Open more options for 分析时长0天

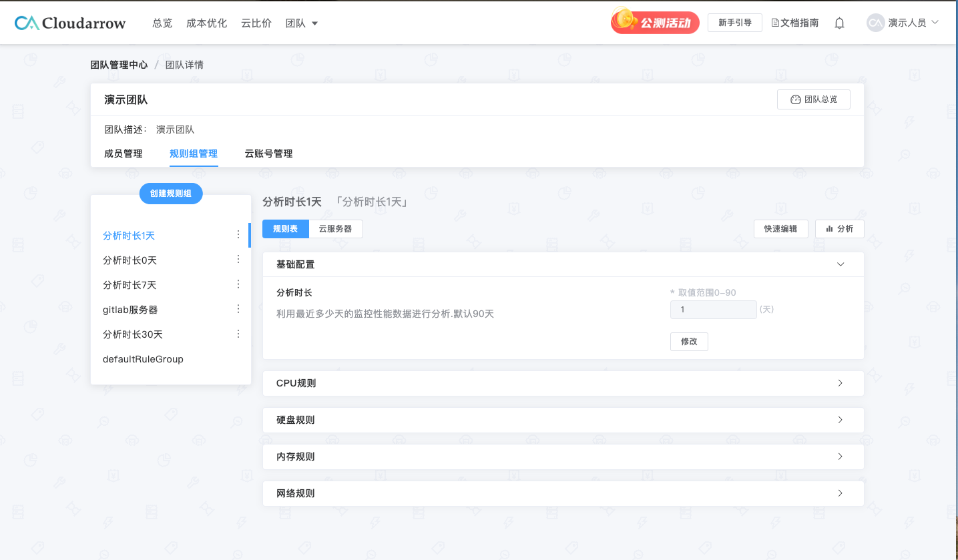tap(238, 260)
